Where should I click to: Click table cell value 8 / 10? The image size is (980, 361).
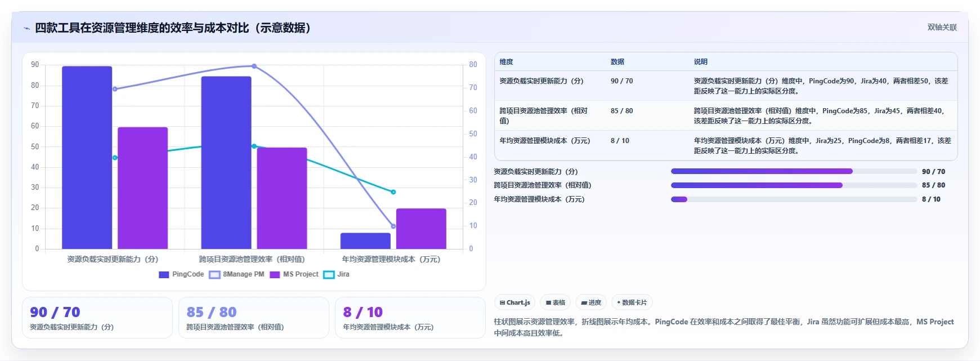click(620, 141)
